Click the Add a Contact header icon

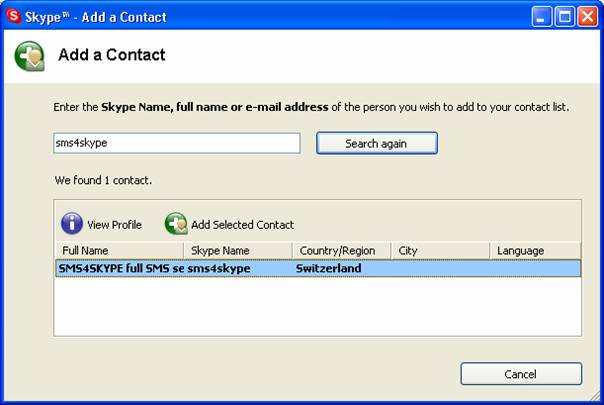[x=30, y=56]
